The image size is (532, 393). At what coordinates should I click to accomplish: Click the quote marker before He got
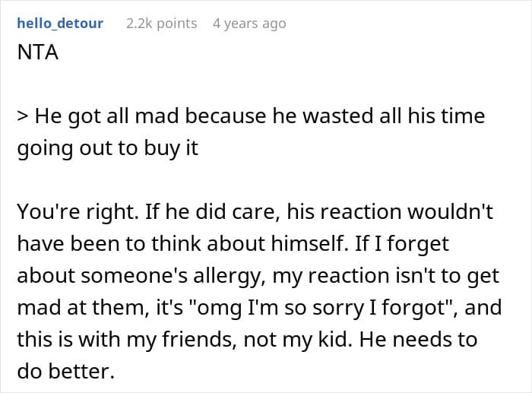click(x=23, y=119)
